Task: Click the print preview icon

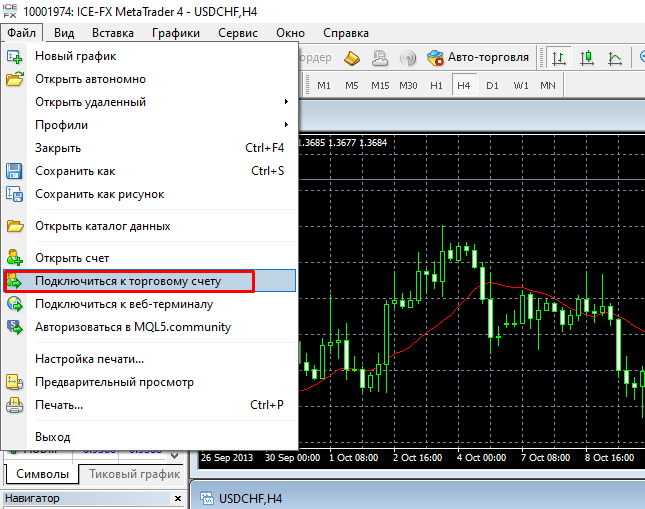Action: 14,382
